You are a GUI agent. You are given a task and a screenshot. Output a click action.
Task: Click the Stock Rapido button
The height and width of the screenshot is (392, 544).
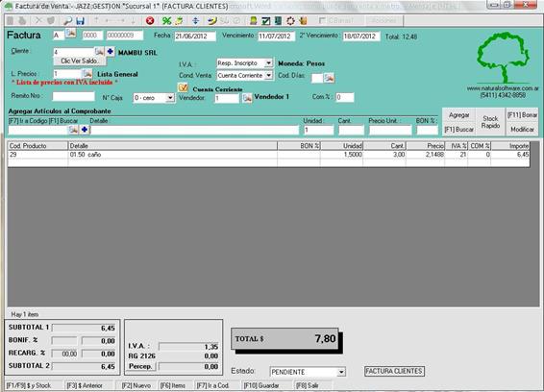[490, 122]
